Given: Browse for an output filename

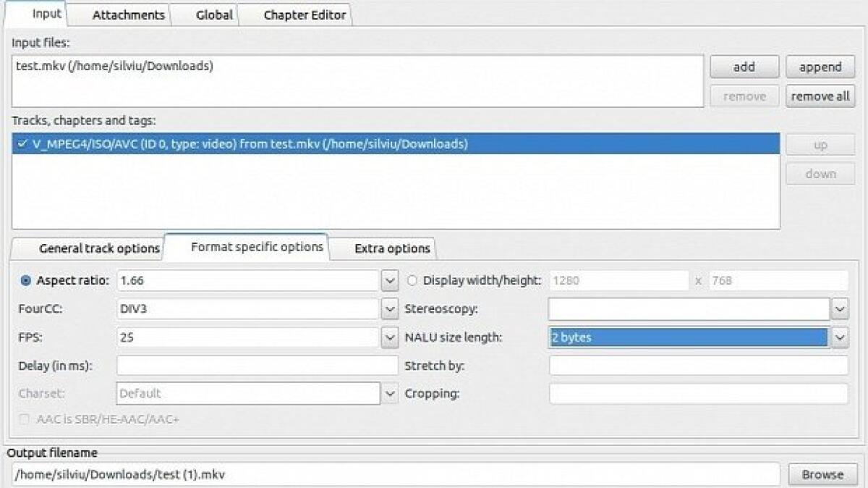Looking at the screenshot, I should (822, 475).
